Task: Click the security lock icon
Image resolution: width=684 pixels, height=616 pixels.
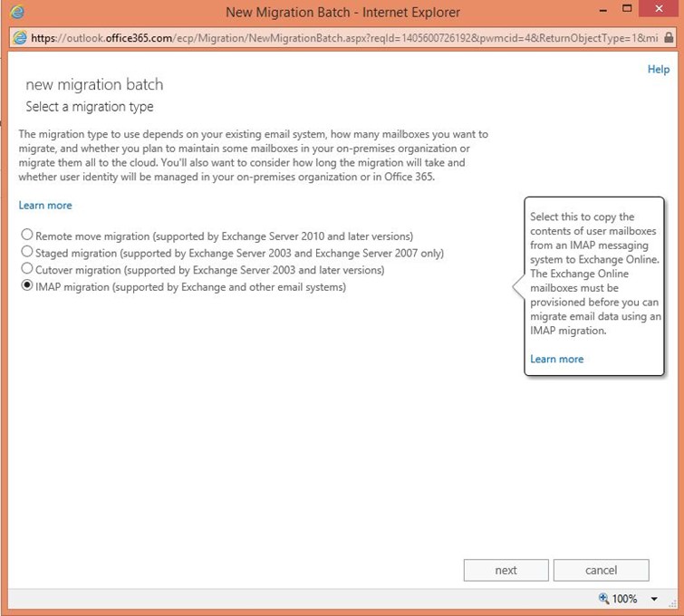Action: (669, 37)
